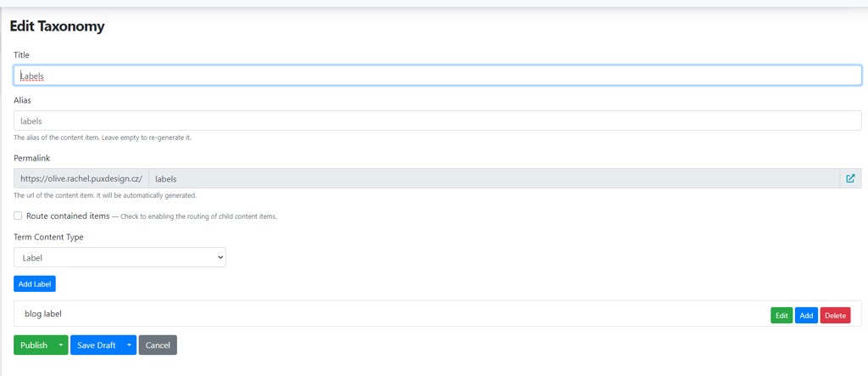868x376 pixels.
Task: Open the Term Content Type dropdown
Action: (x=120, y=257)
